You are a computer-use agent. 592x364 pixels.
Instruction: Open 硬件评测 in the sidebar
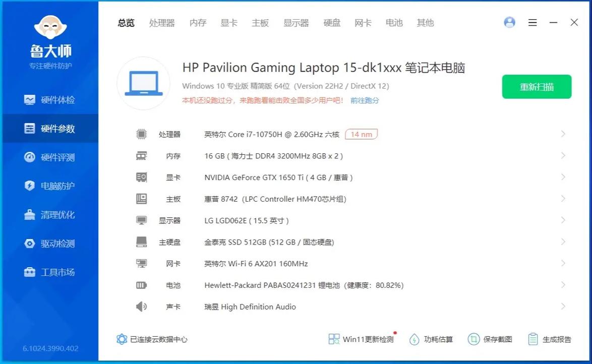(50, 157)
